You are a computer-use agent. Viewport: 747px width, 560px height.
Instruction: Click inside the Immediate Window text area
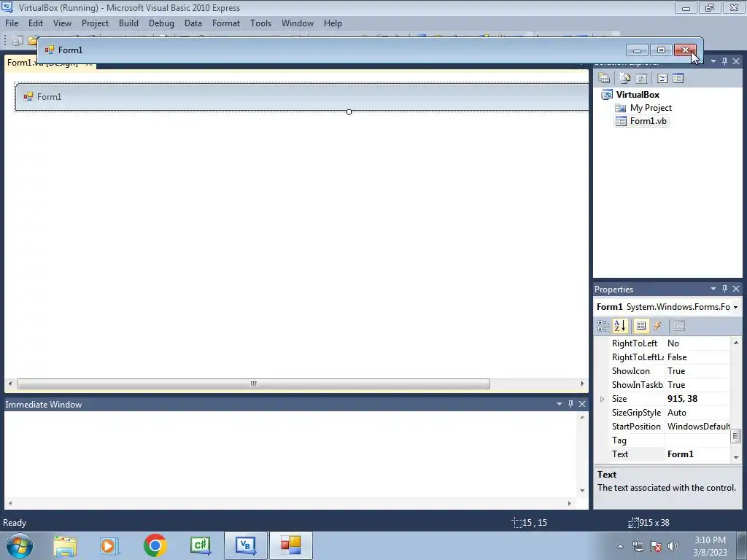pyautogui.click(x=290, y=454)
